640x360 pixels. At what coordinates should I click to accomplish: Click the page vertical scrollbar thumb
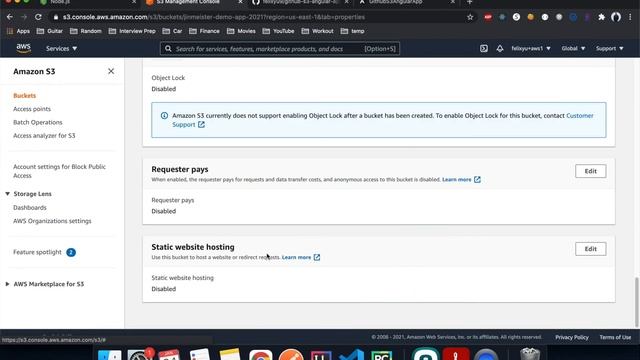tap(636, 302)
